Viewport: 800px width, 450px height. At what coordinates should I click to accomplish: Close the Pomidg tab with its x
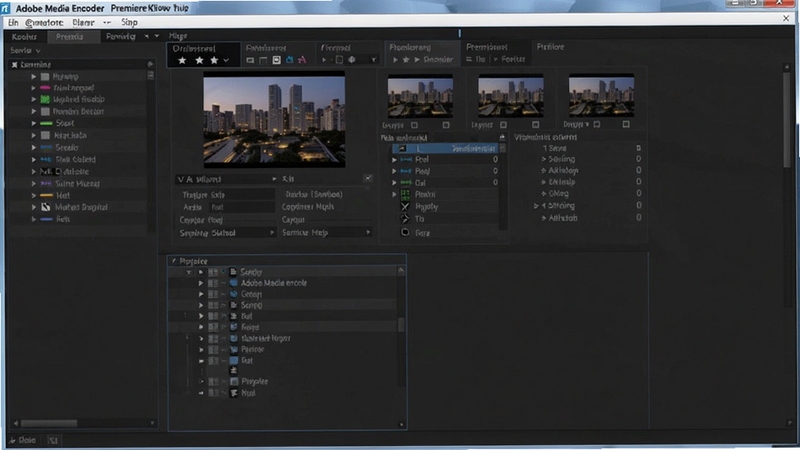click(146, 36)
